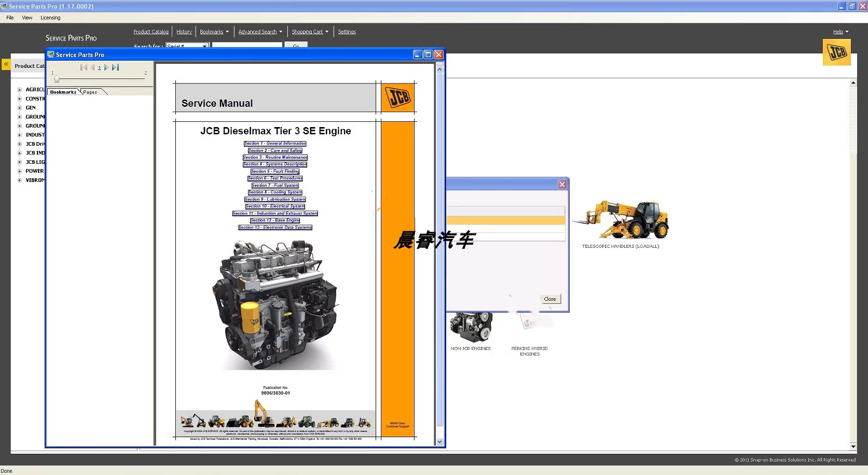This screenshot has height=475, width=868.
Task: Maximize the Service Parts Pro viewer window
Action: click(428, 54)
